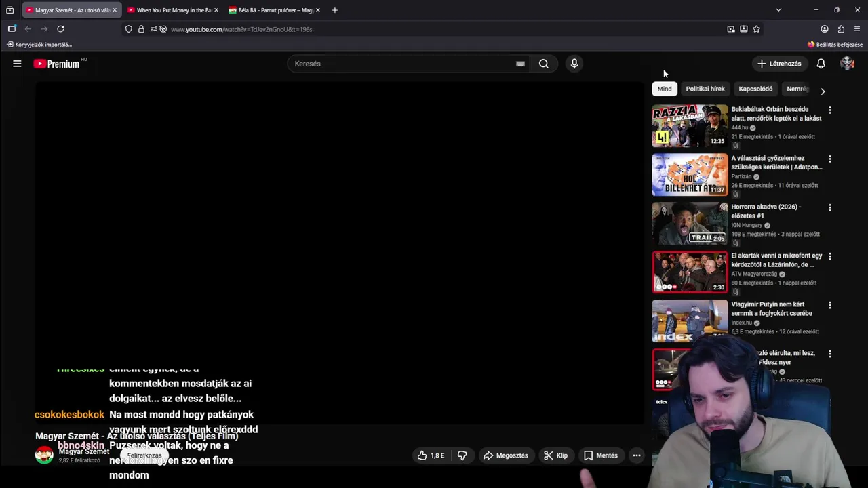Image resolution: width=868 pixels, height=488 pixels.
Task: Click the youtube.com URL address field
Action: 444,29
